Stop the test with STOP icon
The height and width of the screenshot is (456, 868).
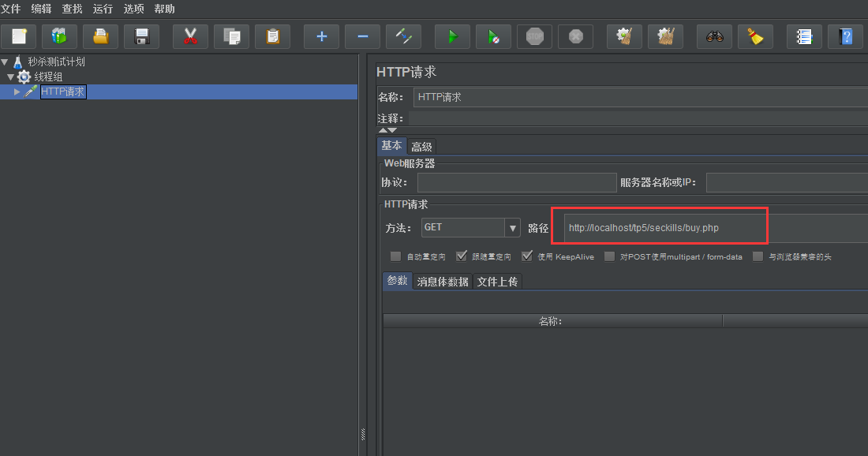pos(534,36)
